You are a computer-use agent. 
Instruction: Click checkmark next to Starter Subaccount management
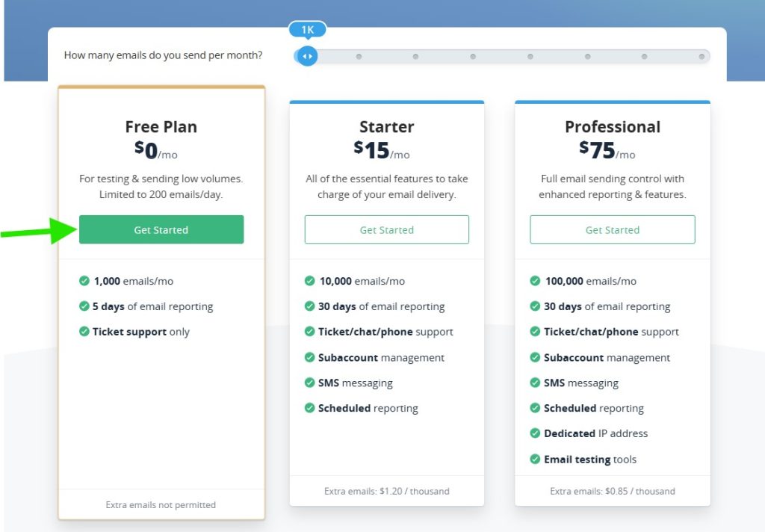pos(309,357)
